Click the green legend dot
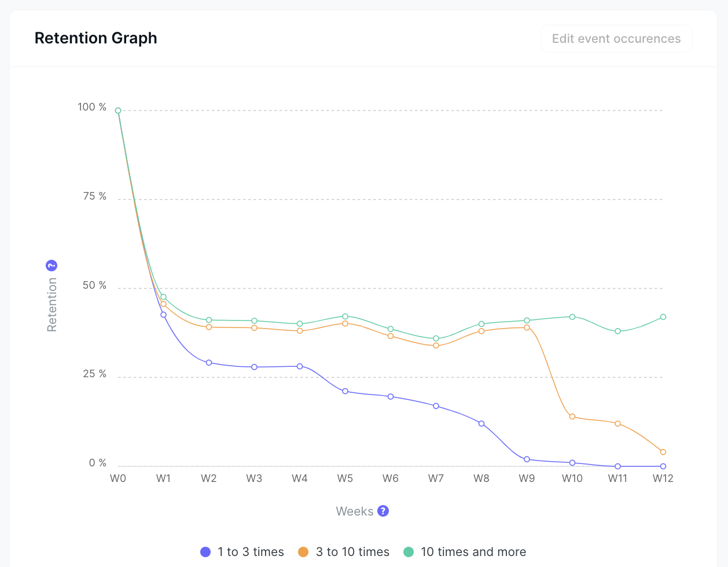 [x=409, y=552]
